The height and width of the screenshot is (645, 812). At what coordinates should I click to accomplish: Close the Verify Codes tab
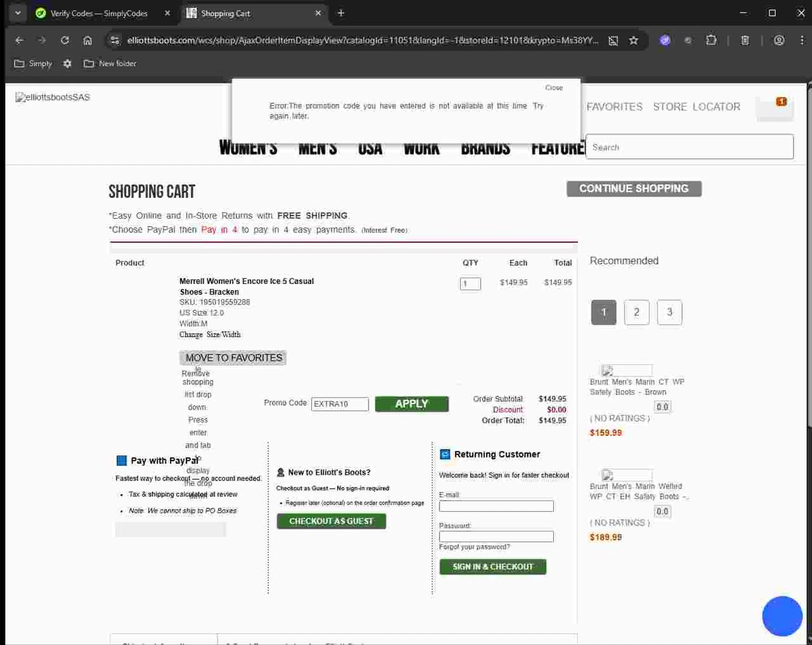tap(167, 13)
